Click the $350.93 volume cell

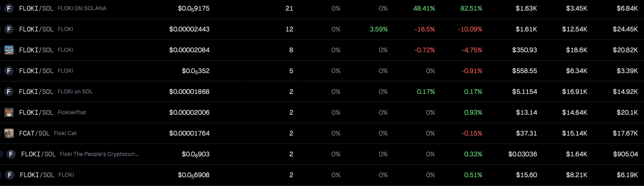[524, 50]
